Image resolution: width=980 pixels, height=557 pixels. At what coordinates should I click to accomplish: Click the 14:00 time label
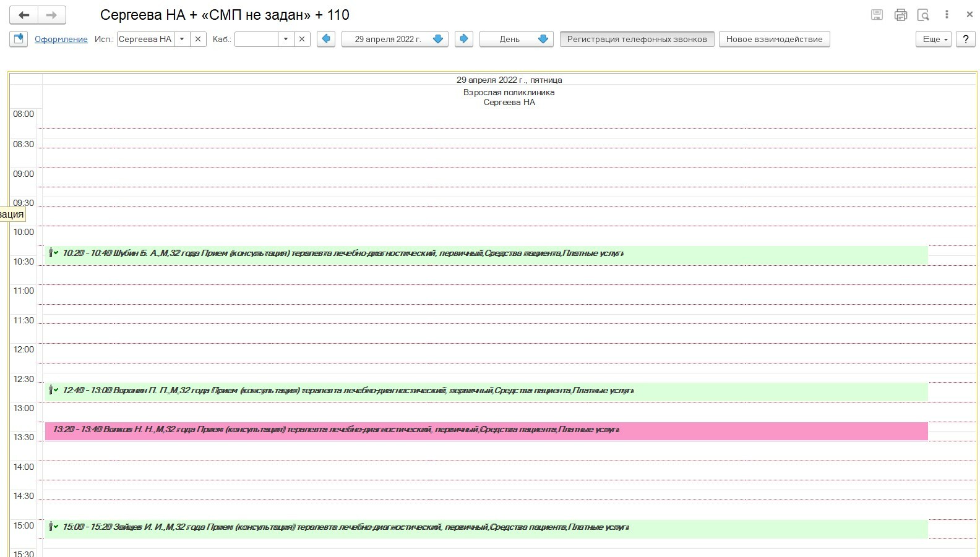(24, 467)
